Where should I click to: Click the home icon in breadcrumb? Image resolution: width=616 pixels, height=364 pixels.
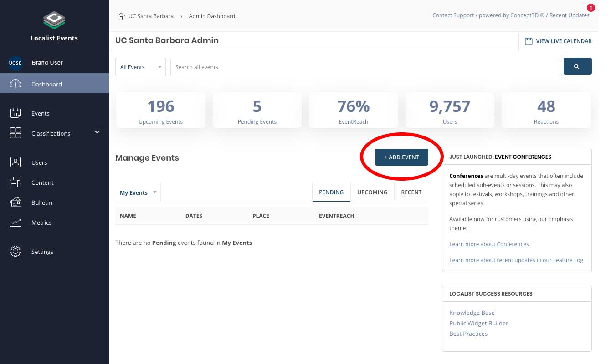(x=121, y=16)
